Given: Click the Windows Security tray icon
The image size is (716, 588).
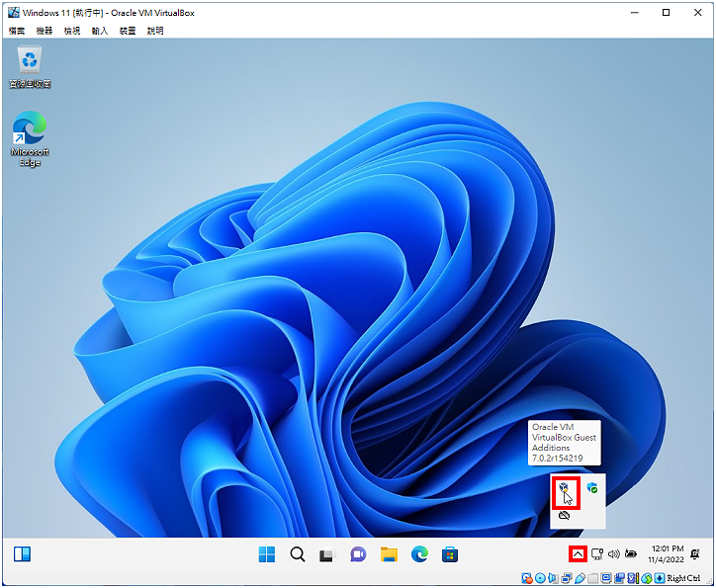Looking at the screenshot, I should [592, 487].
